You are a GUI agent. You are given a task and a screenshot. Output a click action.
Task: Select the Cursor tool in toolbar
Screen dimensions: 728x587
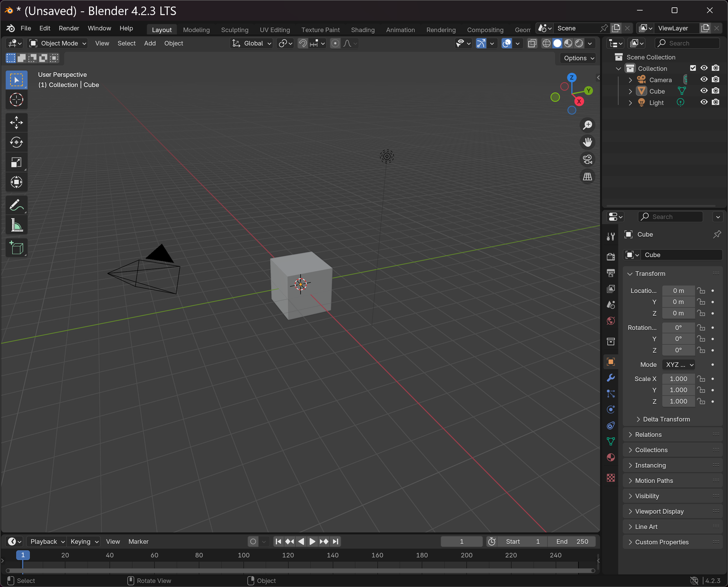(16, 100)
